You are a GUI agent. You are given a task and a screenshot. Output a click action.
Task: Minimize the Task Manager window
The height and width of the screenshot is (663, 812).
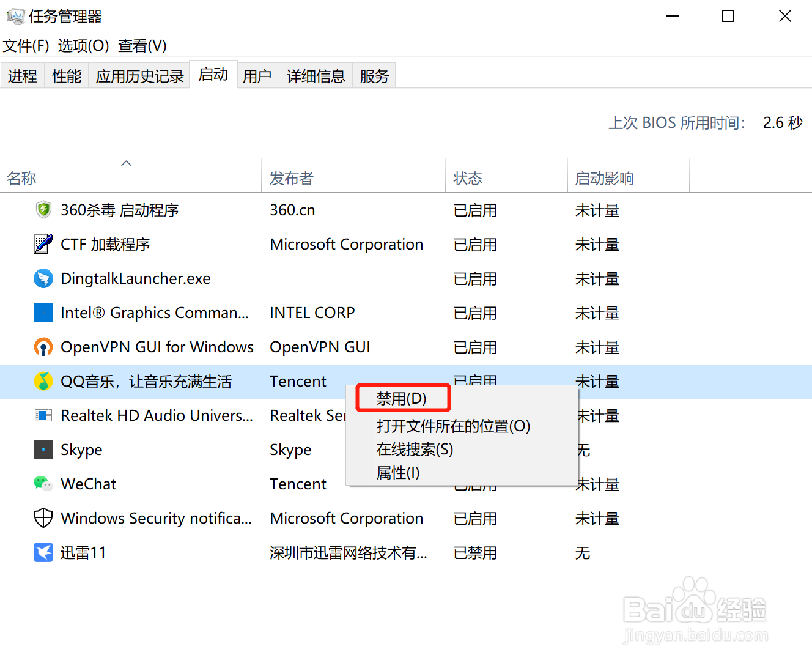pos(673,17)
